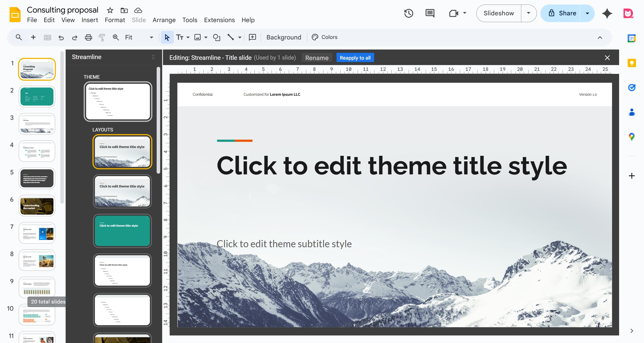Open Google Keep side panel
This screenshot has width=644, height=343.
(631, 63)
